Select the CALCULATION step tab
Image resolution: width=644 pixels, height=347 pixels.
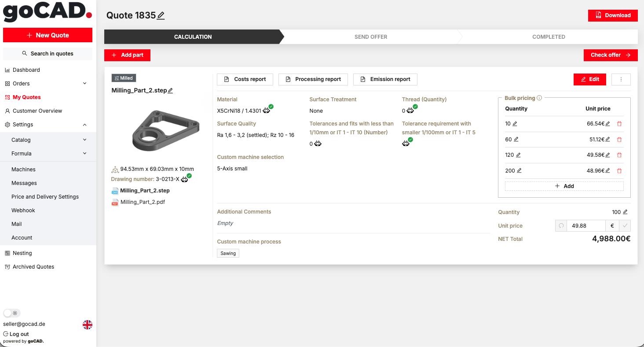[x=193, y=37]
